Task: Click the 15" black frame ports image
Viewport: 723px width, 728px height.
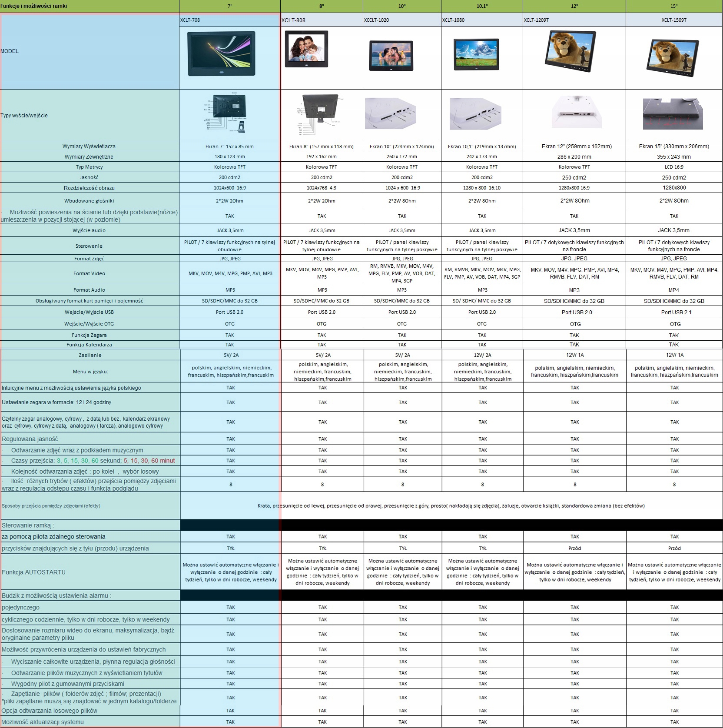Action: coord(673,113)
